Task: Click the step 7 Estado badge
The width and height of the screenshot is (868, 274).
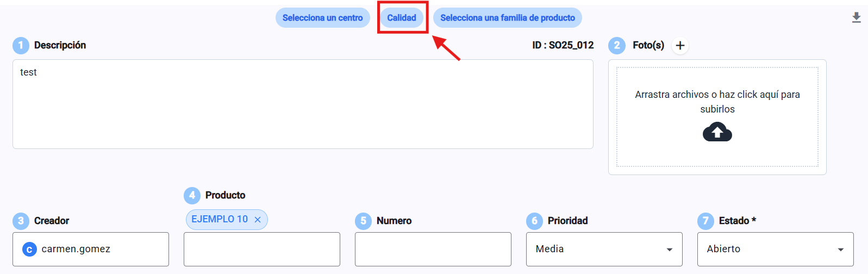Action: 705,221
